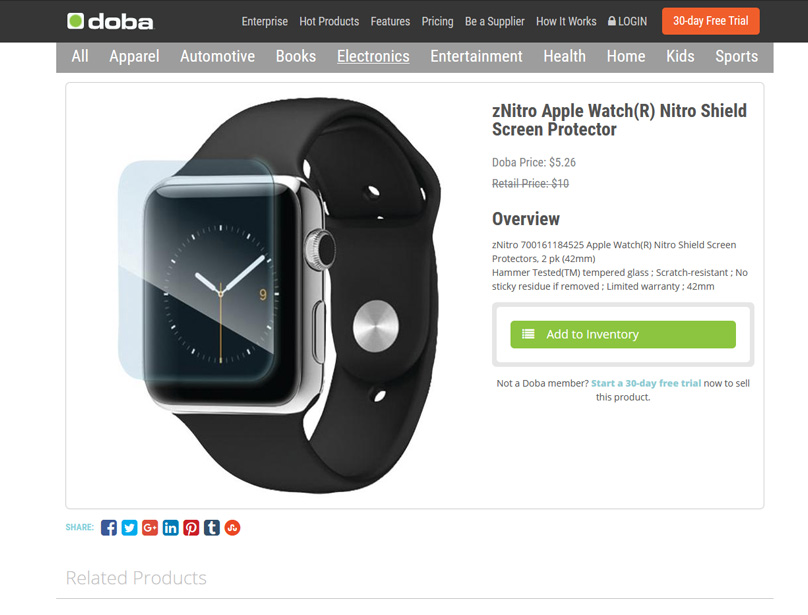Image resolution: width=808 pixels, height=615 pixels.
Task: Go to the Automotive category
Action: point(217,56)
